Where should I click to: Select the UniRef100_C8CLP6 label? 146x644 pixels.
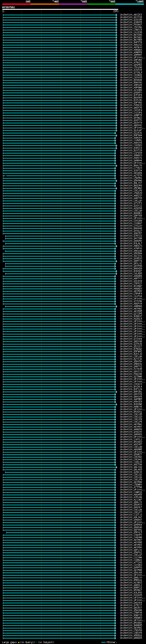click(131, 191)
